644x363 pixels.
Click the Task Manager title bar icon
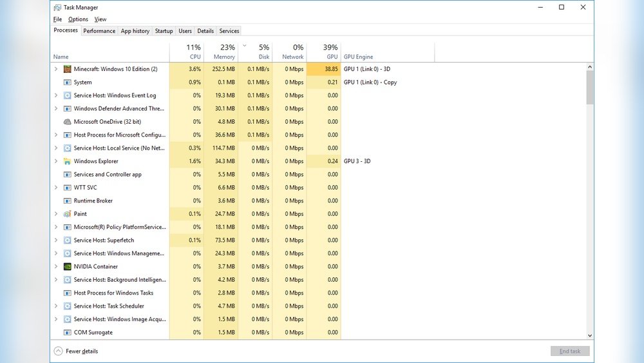57,8
